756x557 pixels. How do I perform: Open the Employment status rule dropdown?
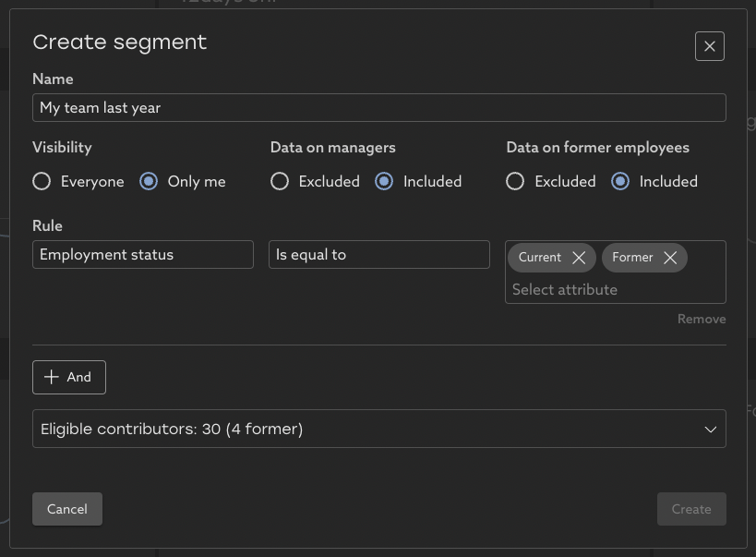pyautogui.click(x=143, y=255)
